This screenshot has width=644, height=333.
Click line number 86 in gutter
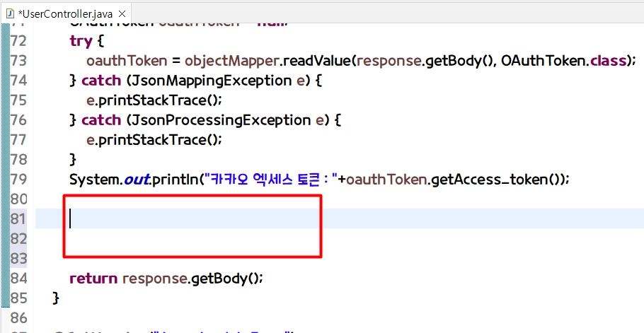tap(18, 318)
